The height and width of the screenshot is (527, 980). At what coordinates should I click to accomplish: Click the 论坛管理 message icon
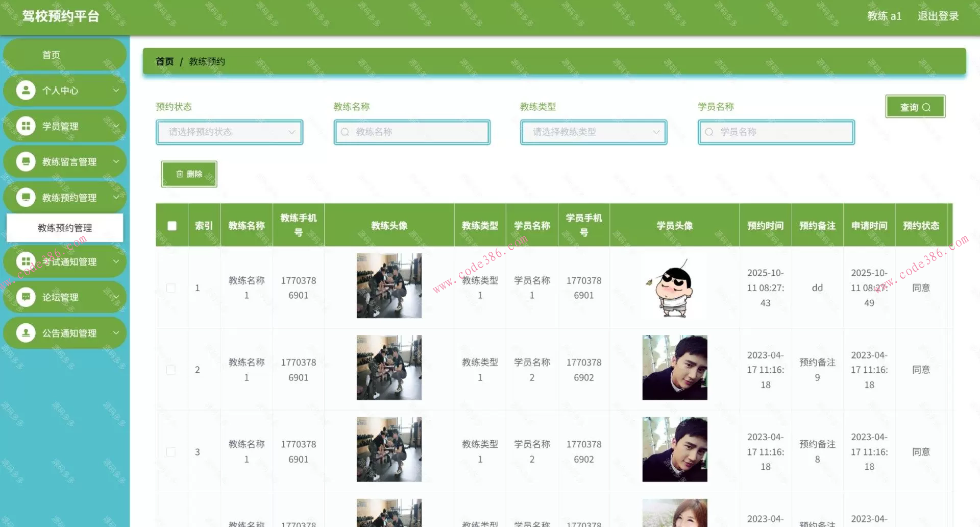pyautogui.click(x=26, y=297)
